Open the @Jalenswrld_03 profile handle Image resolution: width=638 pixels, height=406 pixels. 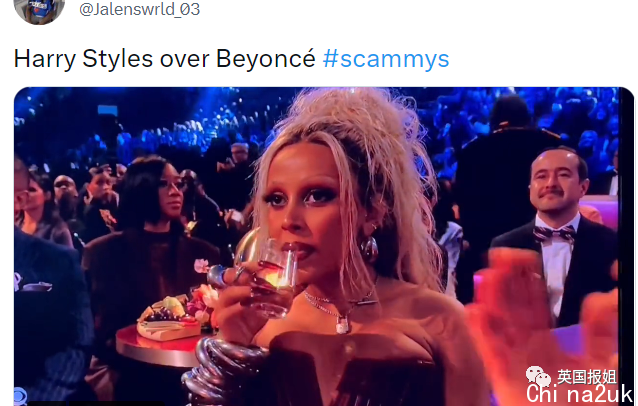point(140,9)
